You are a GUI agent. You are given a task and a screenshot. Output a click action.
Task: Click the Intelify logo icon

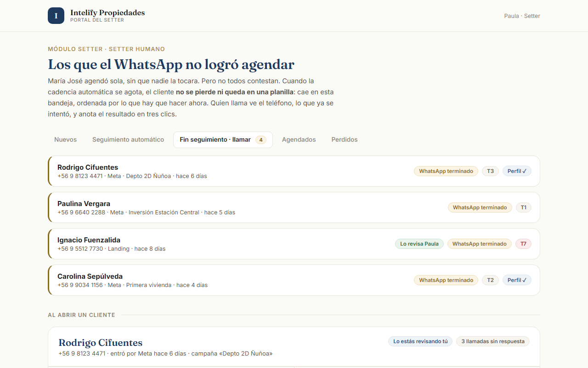[x=56, y=16]
